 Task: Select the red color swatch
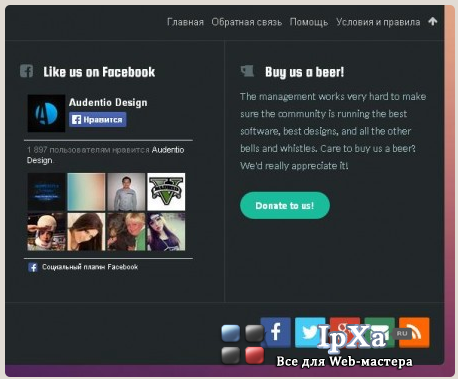254,355
